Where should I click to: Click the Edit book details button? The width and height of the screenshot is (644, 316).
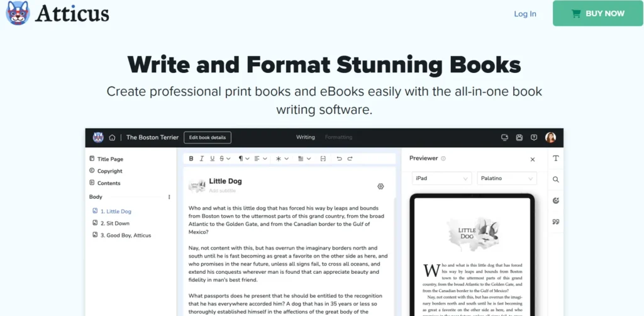pos(208,137)
